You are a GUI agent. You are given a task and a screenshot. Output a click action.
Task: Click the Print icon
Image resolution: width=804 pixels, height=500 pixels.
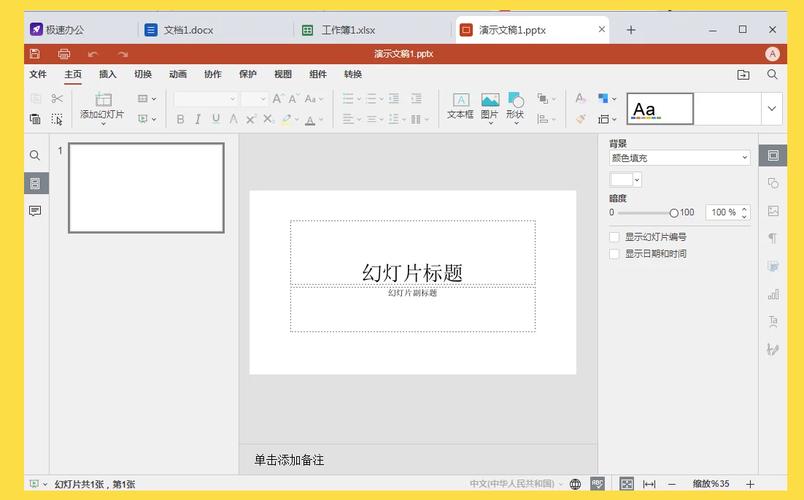(64, 54)
